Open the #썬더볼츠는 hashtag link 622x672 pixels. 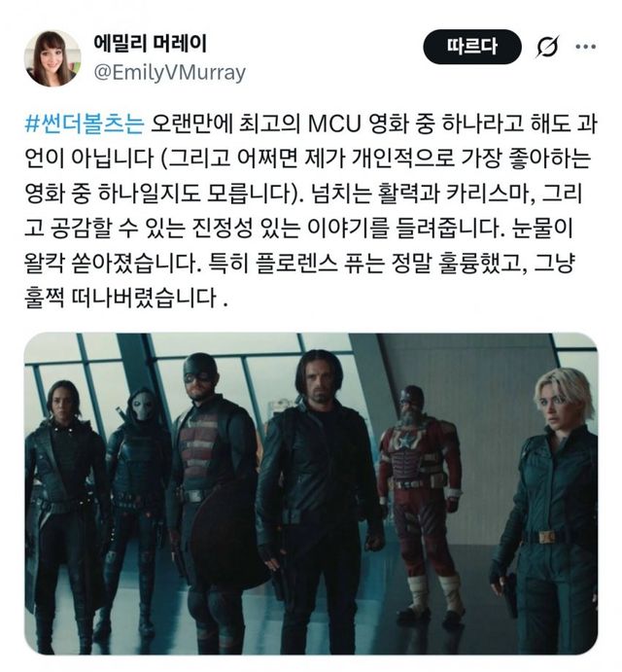(x=85, y=124)
